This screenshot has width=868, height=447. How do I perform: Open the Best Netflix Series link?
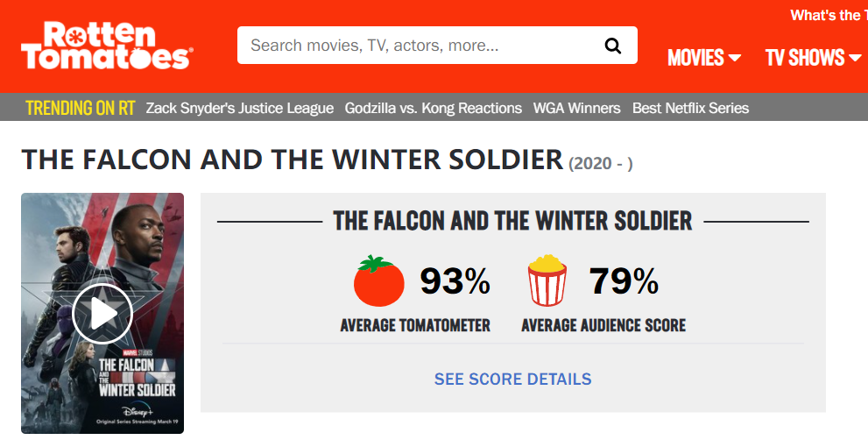690,108
